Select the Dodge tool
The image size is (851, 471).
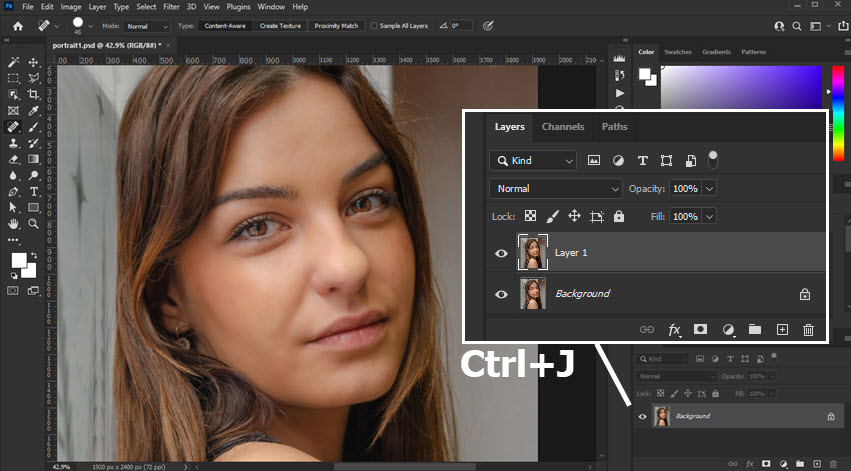(x=34, y=175)
